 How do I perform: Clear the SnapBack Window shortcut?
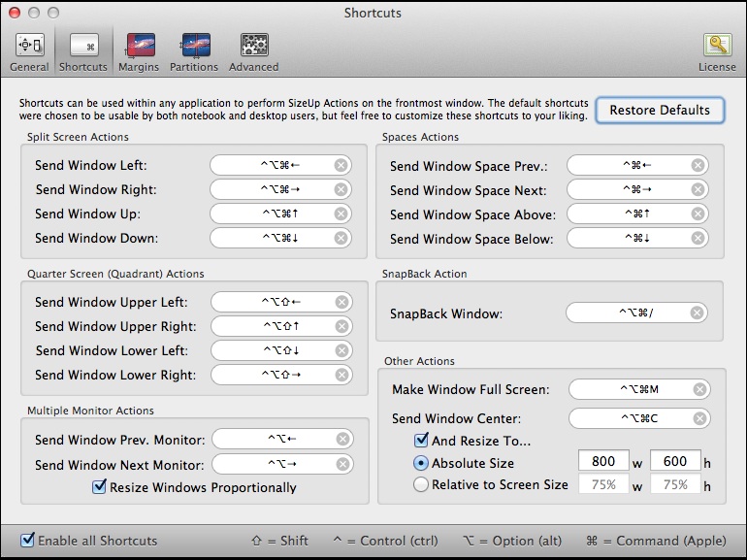click(x=698, y=313)
